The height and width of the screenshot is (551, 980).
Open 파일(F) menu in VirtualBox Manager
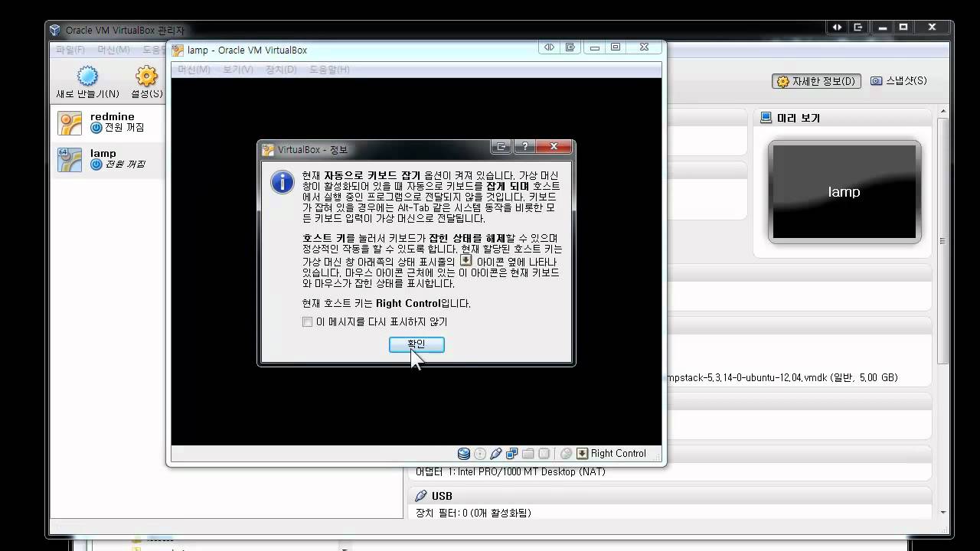click(70, 50)
